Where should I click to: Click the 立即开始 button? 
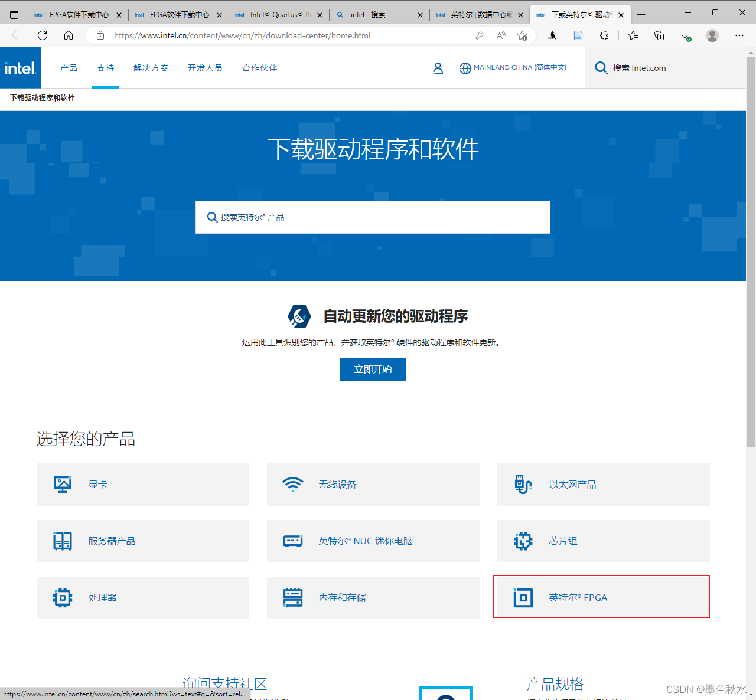373,369
